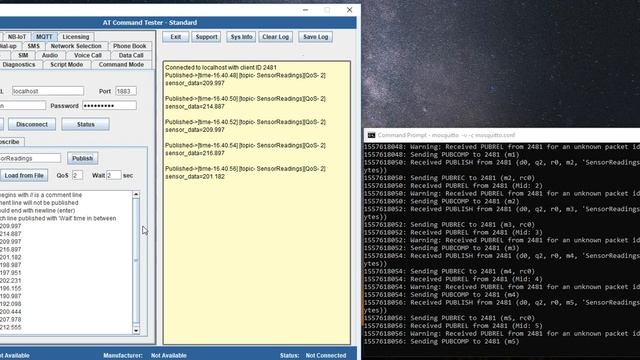
Task: Select the line 214.887 in message list
Action: 11,234
